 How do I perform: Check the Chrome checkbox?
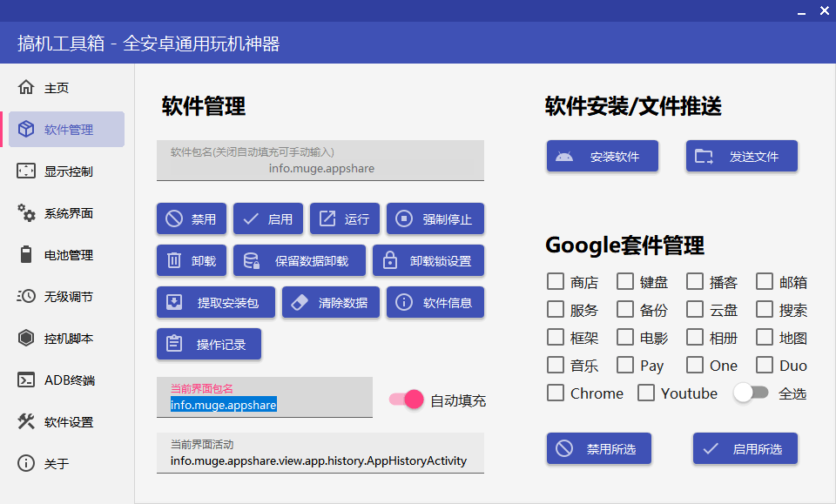[x=555, y=393]
